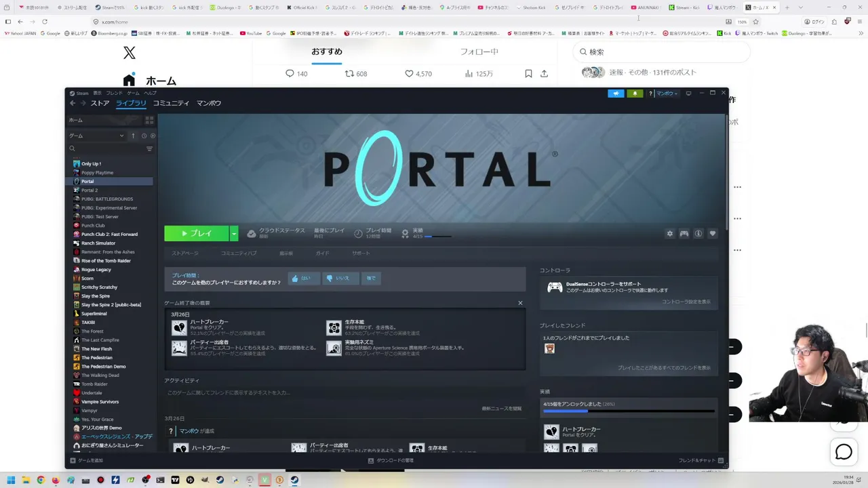
Task: Select Only Up ! in game list
Action: pos(91,163)
